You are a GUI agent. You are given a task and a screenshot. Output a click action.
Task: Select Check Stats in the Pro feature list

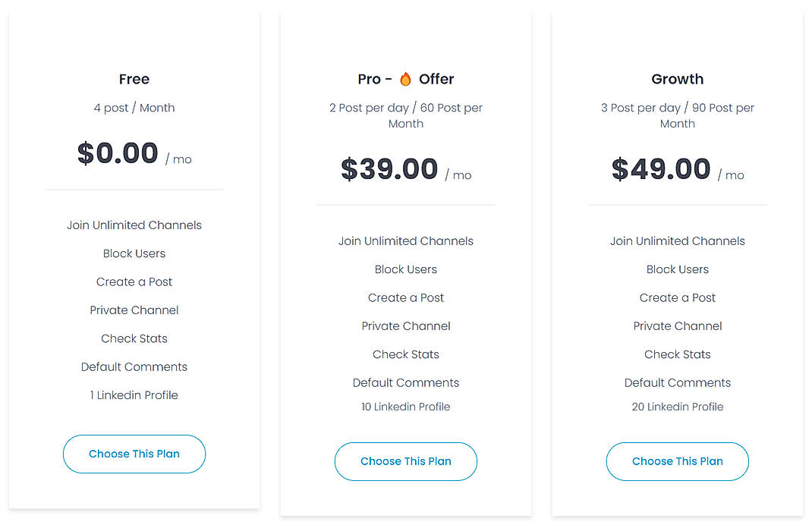pyautogui.click(x=406, y=354)
